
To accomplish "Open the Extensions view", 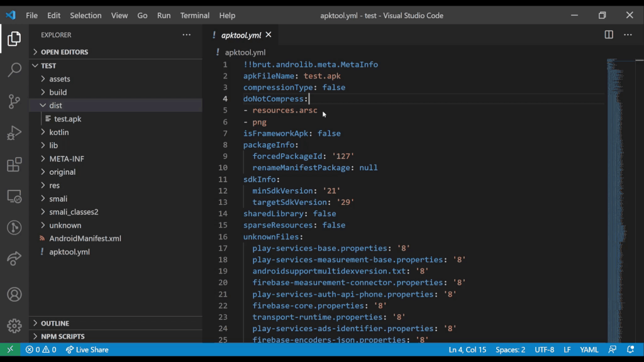I will pyautogui.click(x=14, y=165).
